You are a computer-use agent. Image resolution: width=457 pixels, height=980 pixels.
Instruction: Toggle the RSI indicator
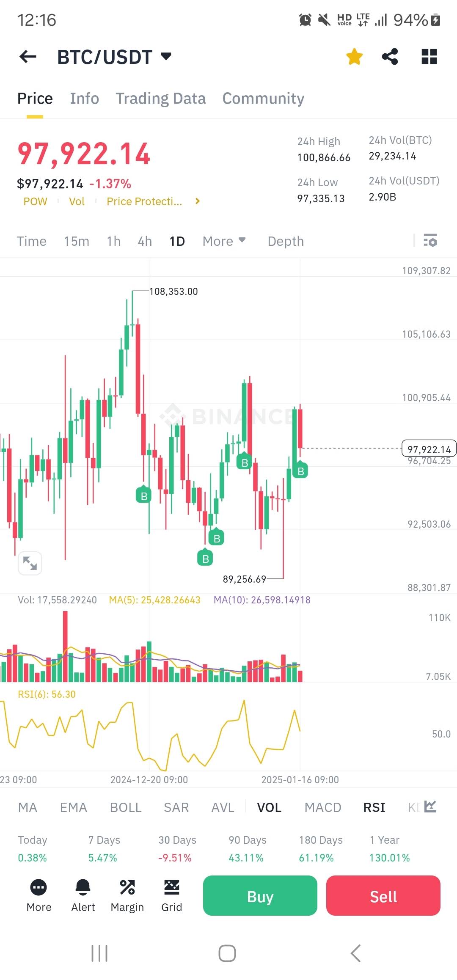click(x=374, y=807)
